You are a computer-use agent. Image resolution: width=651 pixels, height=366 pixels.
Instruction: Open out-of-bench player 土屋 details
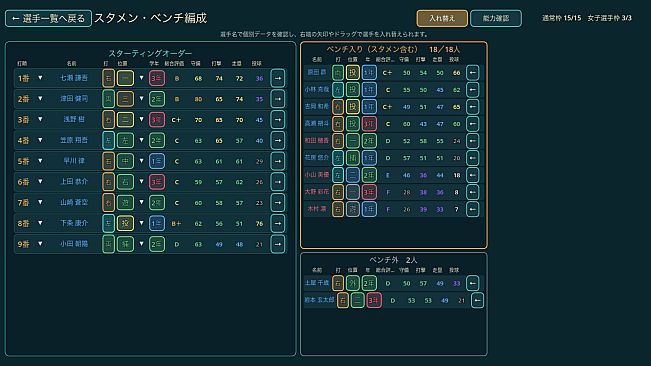coord(317,283)
